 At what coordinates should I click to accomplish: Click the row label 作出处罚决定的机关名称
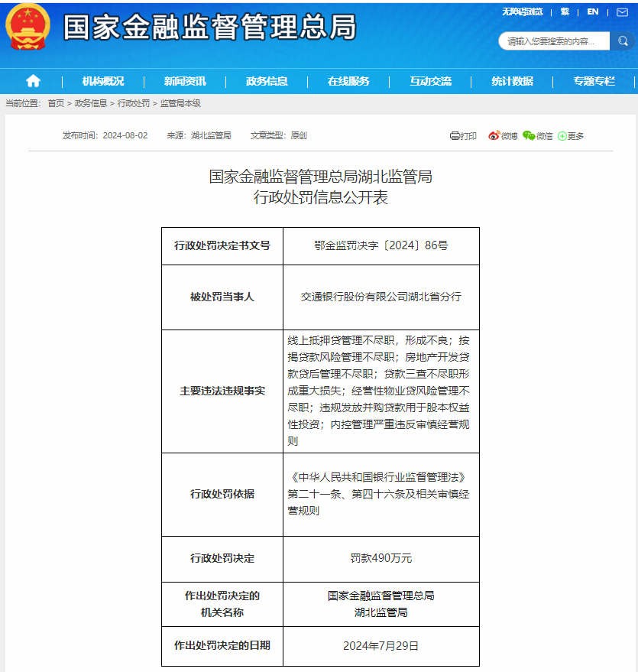222,604
